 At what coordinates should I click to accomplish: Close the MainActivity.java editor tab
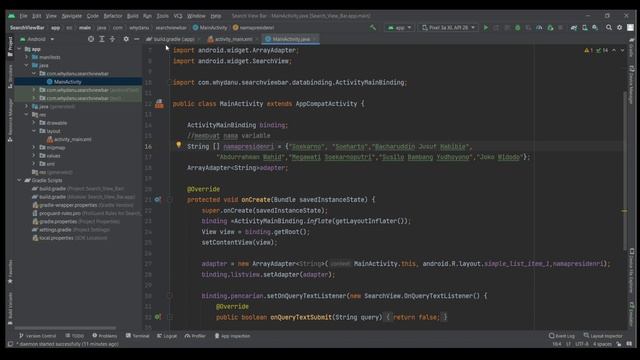pos(314,39)
